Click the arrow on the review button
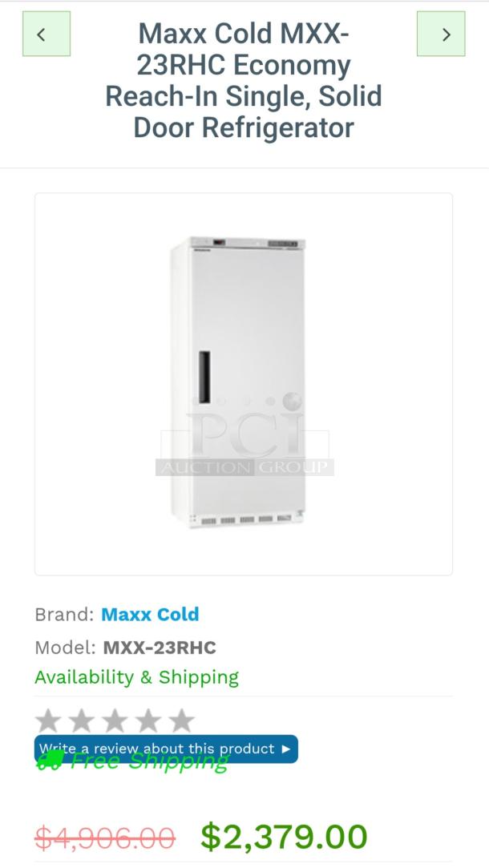Screen dimensions: 489x868 click(x=285, y=749)
